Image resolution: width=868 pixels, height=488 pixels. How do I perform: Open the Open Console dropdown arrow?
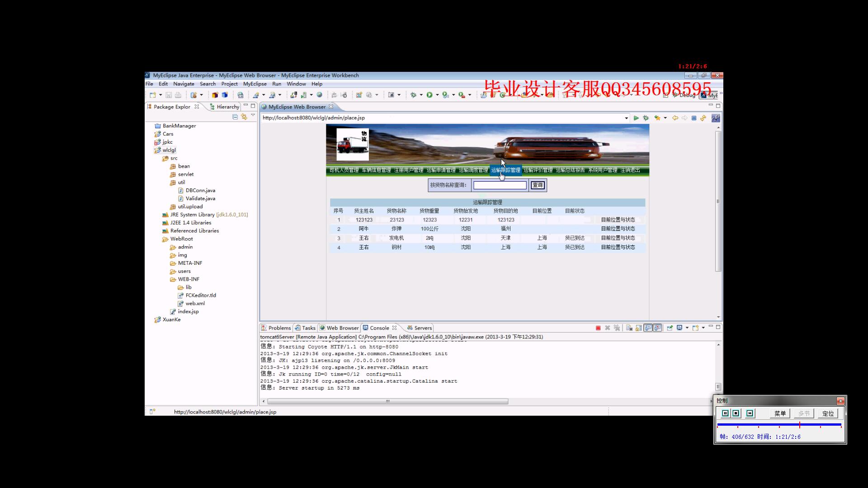tap(703, 328)
